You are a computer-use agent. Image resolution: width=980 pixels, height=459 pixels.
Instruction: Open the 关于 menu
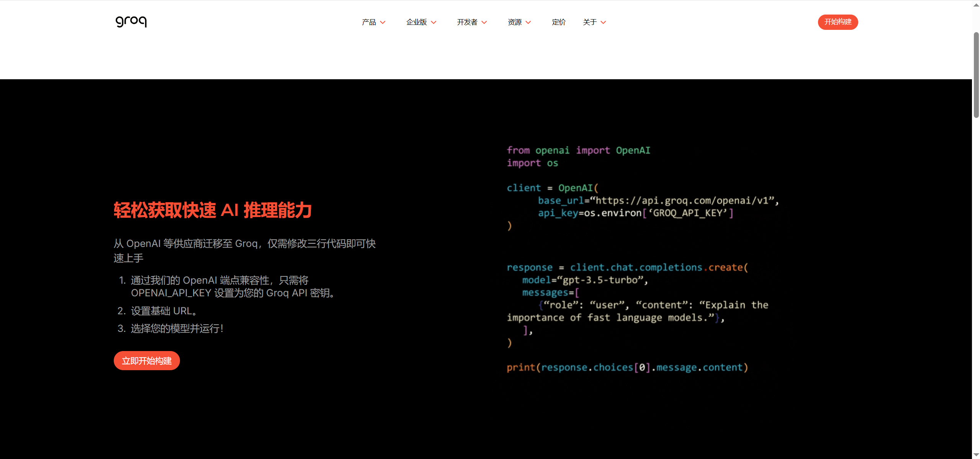coord(590,22)
